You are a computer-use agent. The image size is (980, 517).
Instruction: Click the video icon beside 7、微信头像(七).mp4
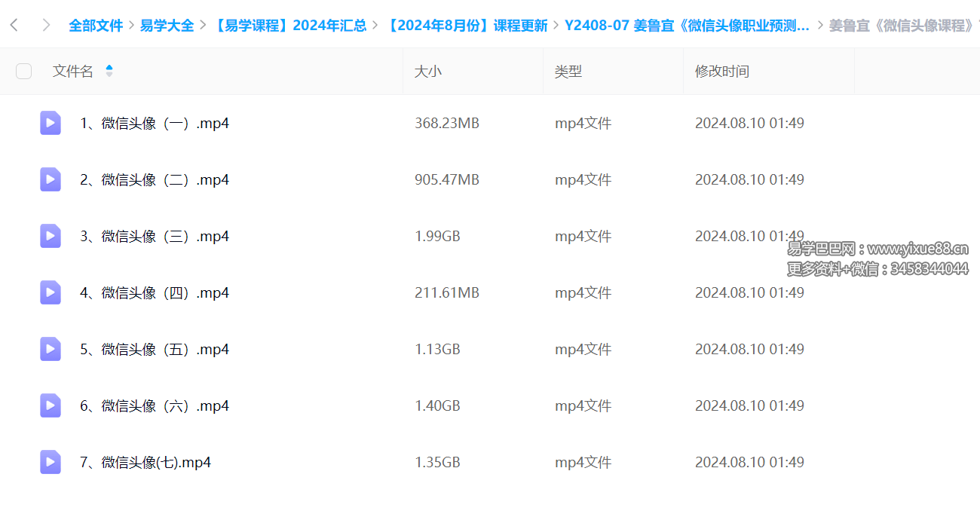tap(50, 462)
